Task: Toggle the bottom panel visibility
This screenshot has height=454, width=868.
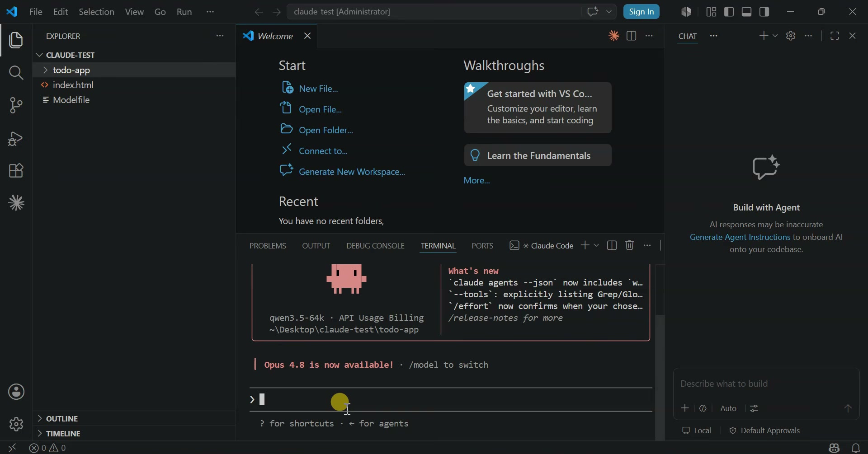Action: click(747, 12)
